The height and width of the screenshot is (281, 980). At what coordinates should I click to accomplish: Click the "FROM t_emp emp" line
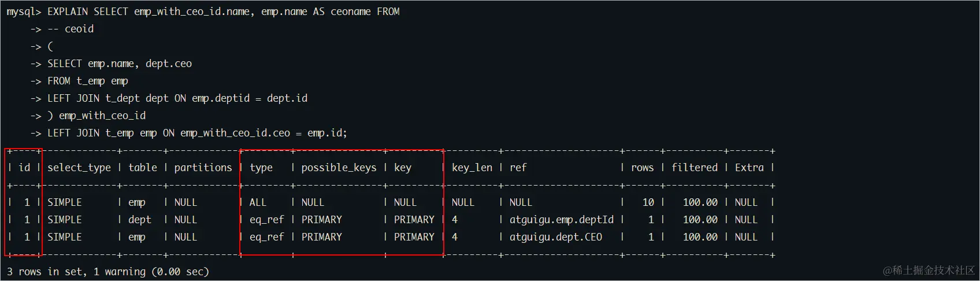point(87,81)
